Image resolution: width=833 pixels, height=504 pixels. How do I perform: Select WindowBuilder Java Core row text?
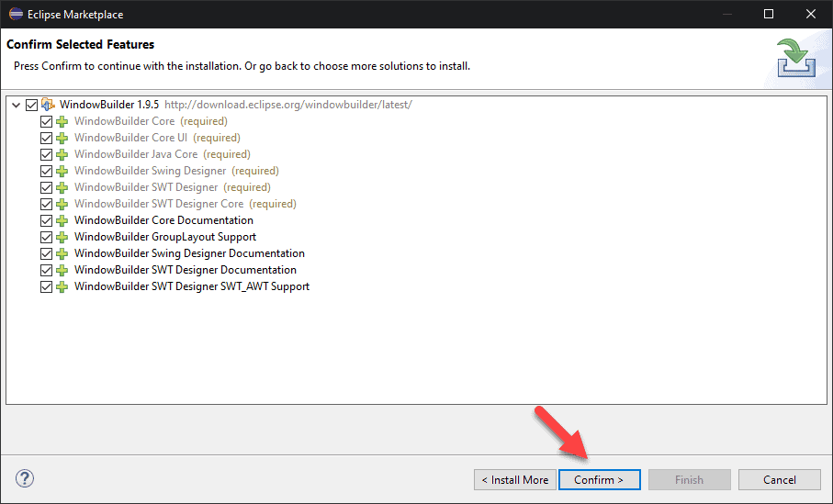pyautogui.click(x=163, y=154)
